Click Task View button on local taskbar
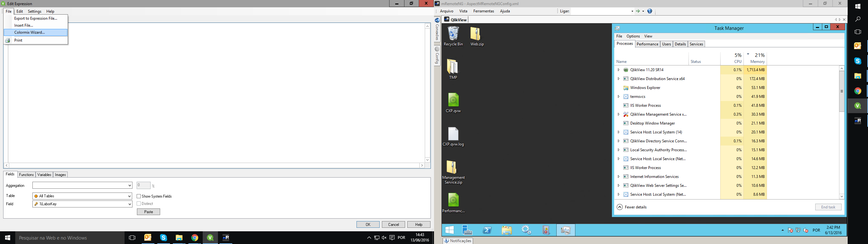Viewport: 868px width, 244px height. [132, 238]
